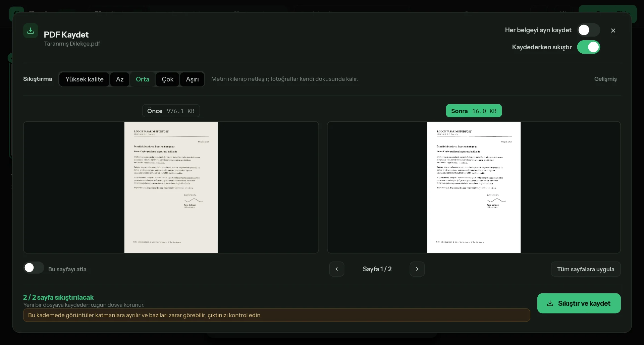Click the Sonra 16.0 KB size badge

tap(474, 111)
